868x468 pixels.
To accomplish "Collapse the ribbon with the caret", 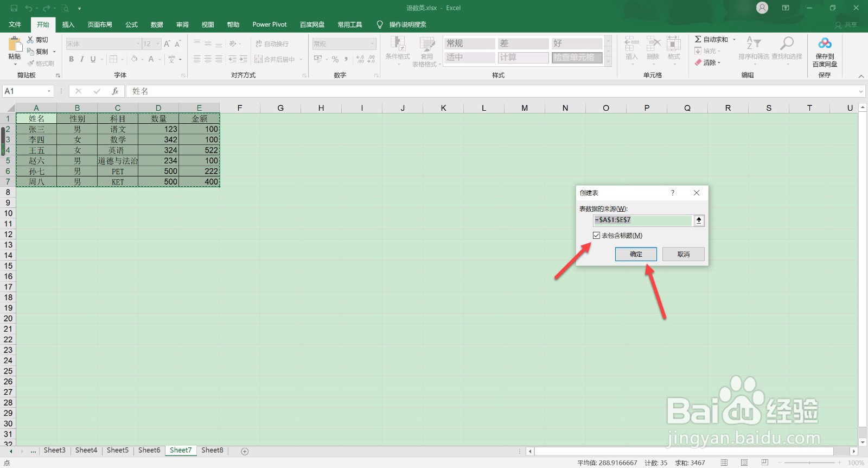I will click(x=861, y=76).
